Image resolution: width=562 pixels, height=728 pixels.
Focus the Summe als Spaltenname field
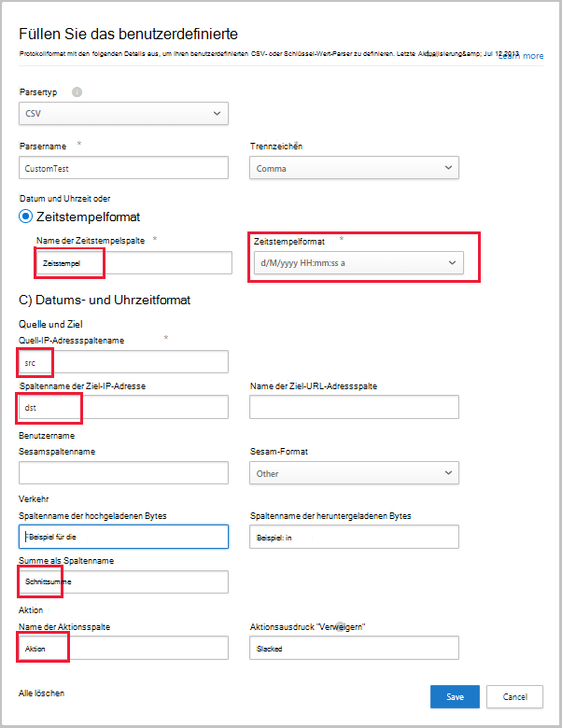(123, 581)
